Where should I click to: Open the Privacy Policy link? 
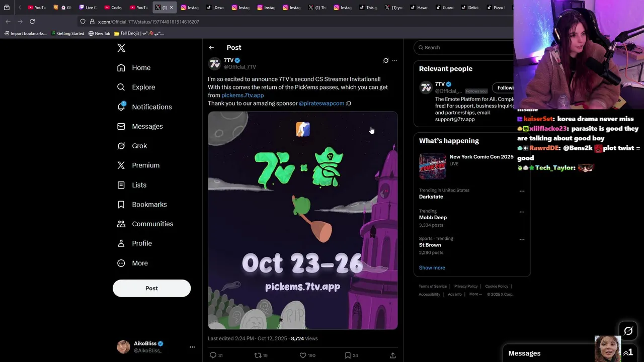(x=466, y=286)
